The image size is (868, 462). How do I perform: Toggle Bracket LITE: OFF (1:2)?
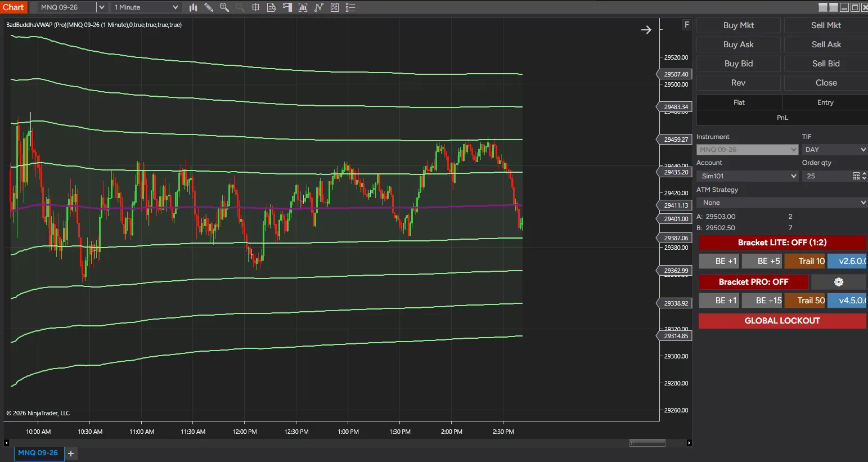[782, 243]
